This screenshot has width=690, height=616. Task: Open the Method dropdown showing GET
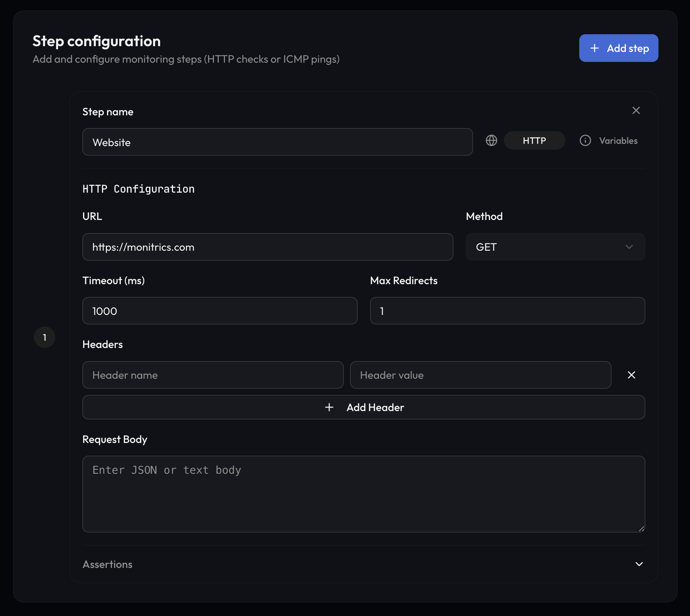pos(555,247)
